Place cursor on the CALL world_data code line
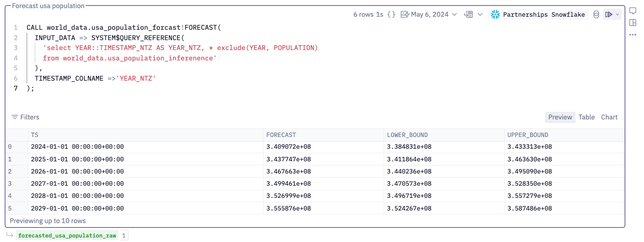The width and height of the screenshot is (644, 242). [124, 27]
